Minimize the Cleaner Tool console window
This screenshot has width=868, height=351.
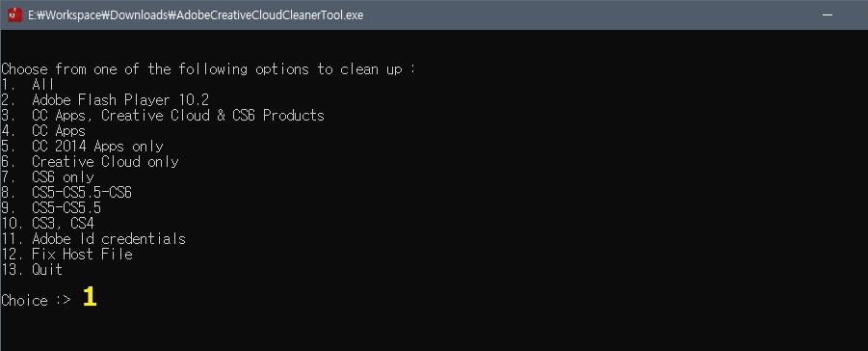(x=828, y=15)
